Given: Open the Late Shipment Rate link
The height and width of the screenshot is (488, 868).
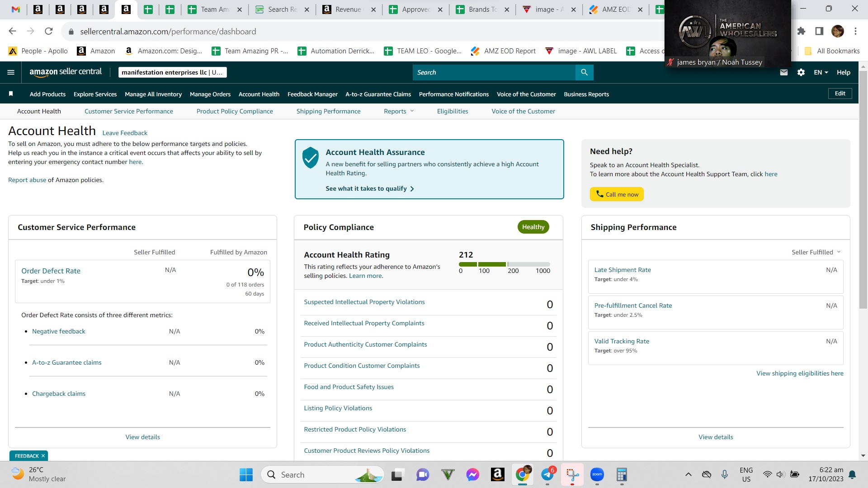Looking at the screenshot, I should 623,270.
